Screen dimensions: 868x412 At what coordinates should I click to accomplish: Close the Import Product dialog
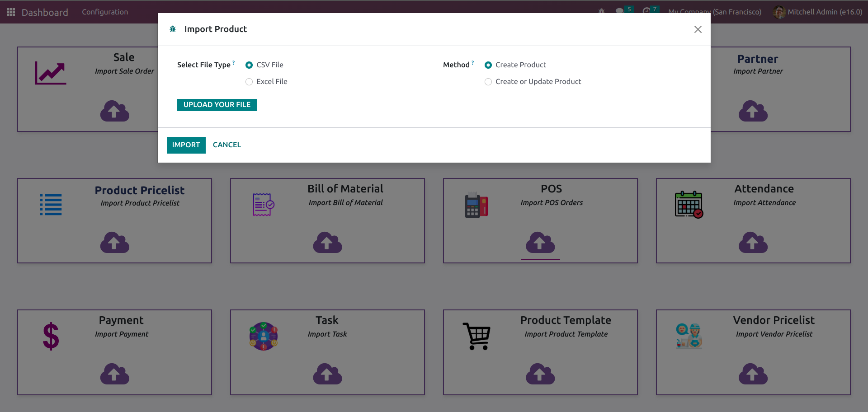coord(698,29)
